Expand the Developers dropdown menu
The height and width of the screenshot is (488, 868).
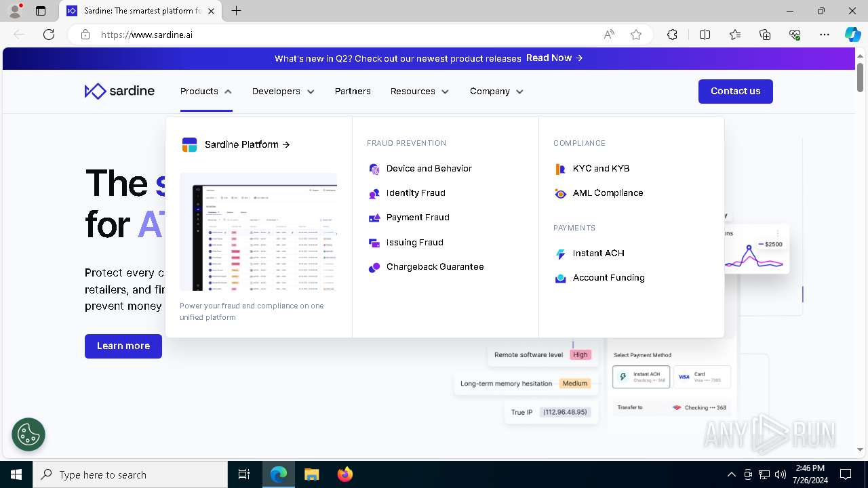tap(283, 91)
